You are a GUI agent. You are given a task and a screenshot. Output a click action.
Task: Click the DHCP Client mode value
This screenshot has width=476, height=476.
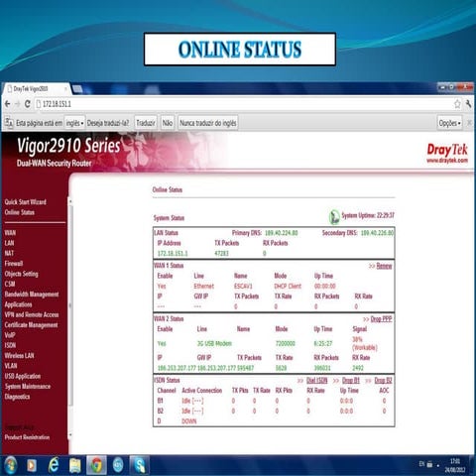pyautogui.click(x=288, y=287)
